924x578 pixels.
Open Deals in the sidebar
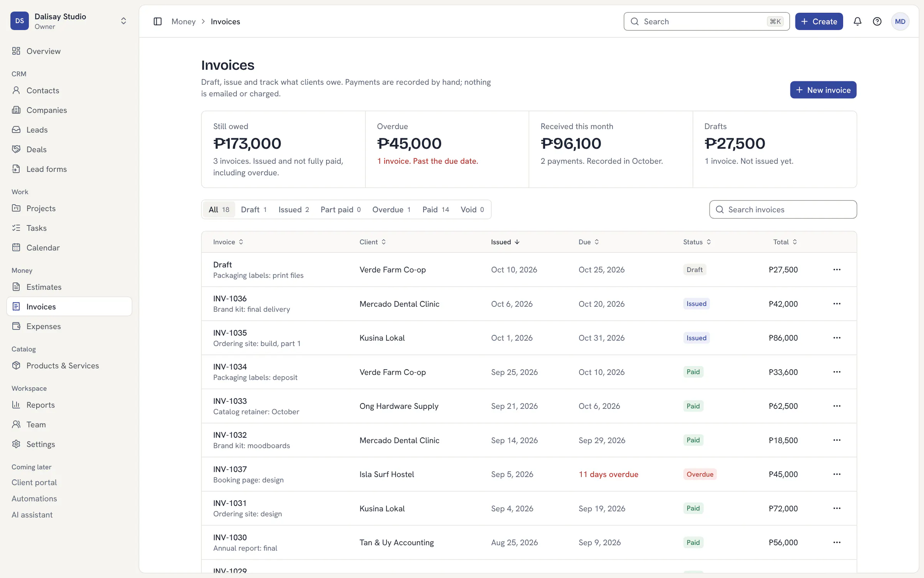(x=69, y=150)
